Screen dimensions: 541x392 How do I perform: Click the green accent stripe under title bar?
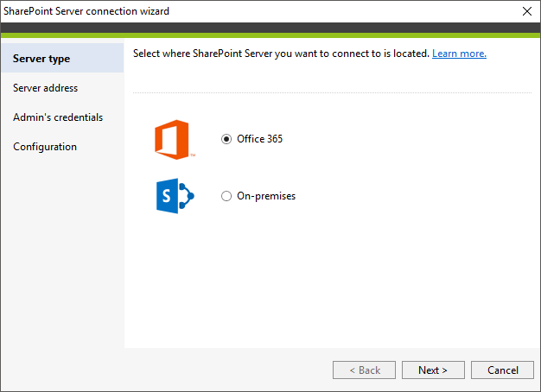[x=270, y=35]
